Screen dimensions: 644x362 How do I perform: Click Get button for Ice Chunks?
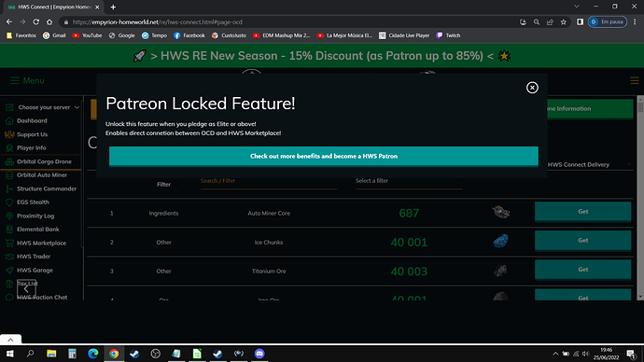582,241
